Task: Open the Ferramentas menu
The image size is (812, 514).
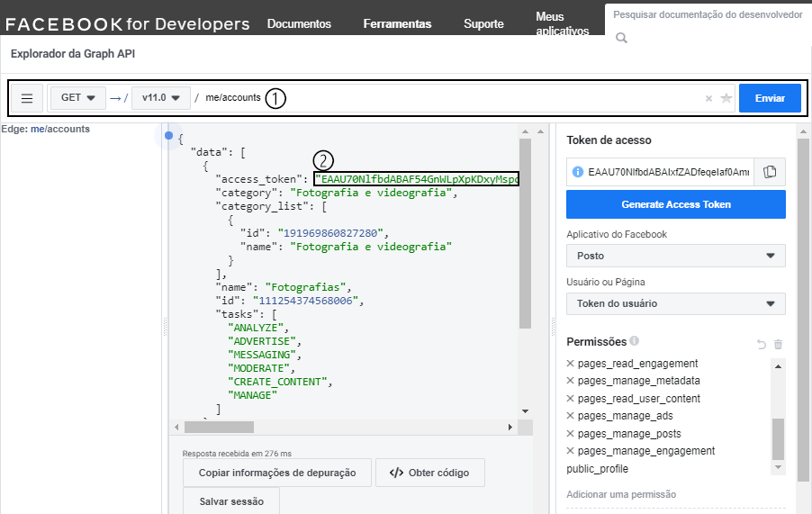Action: [x=397, y=23]
